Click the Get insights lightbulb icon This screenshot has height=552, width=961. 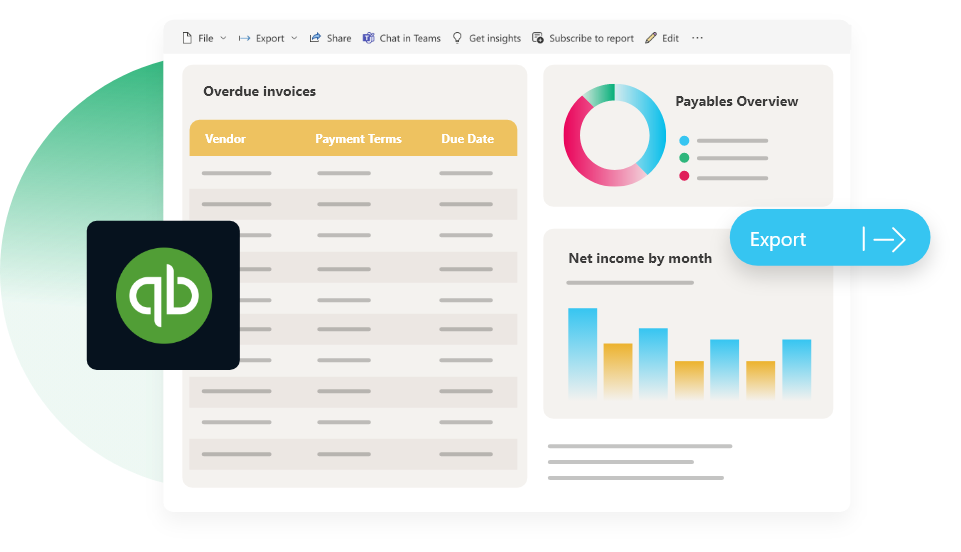(x=457, y=38)
